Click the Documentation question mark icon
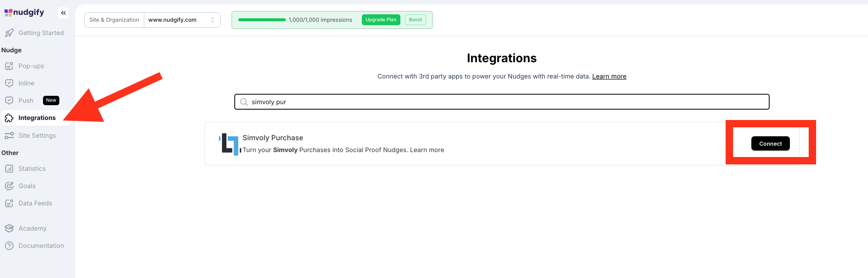The width and height of the screenshot is (868, 278). 9,246
